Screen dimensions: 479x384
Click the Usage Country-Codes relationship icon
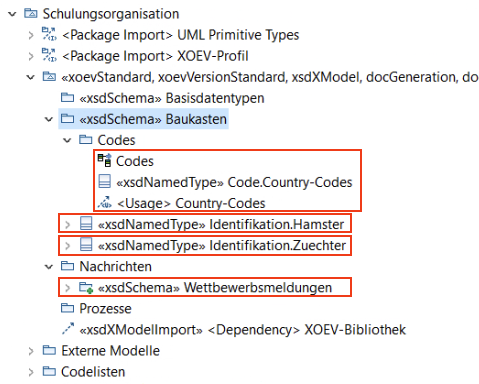[105, 202]
